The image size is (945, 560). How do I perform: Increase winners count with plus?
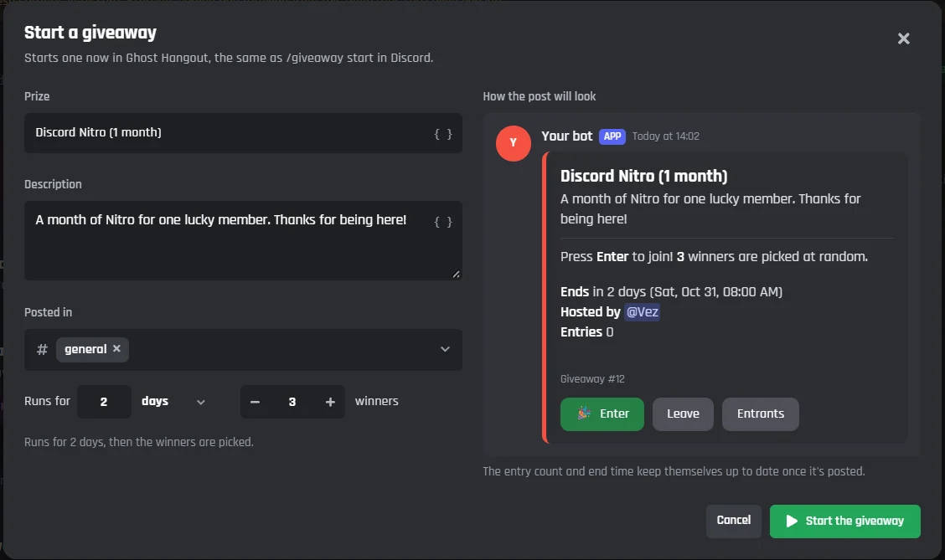[330, 402]
